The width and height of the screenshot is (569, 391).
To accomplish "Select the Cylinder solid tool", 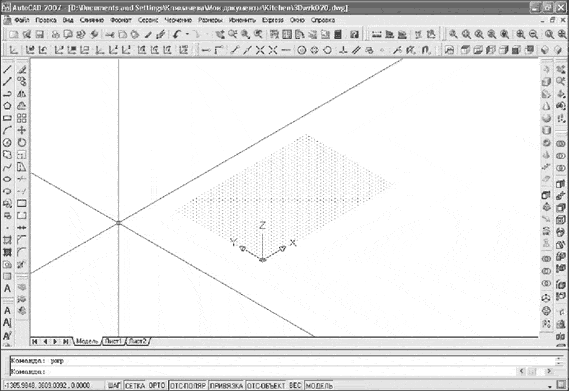I will click(547, 130).
